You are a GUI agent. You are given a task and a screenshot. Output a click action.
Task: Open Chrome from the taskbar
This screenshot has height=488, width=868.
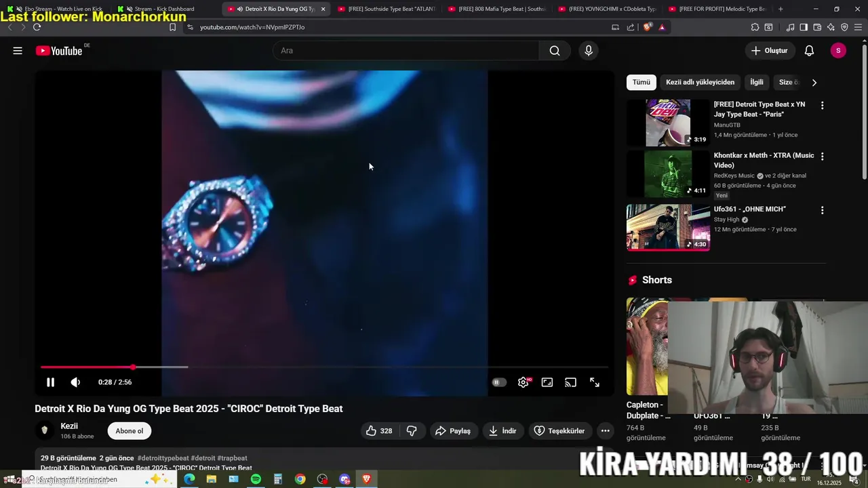pyautogui.click(x=300, y=479)
